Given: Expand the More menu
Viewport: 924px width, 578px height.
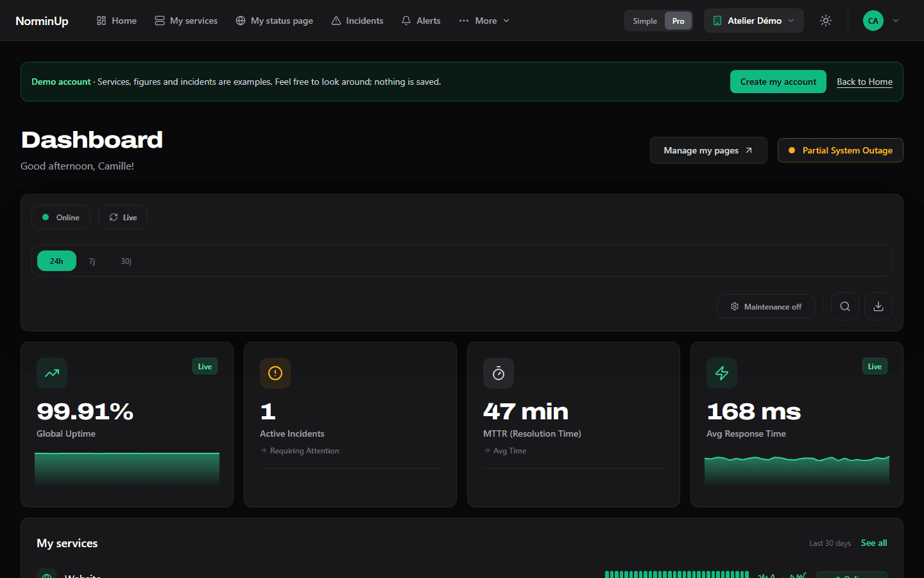Looking at the screenshot, I should point(484,21).
